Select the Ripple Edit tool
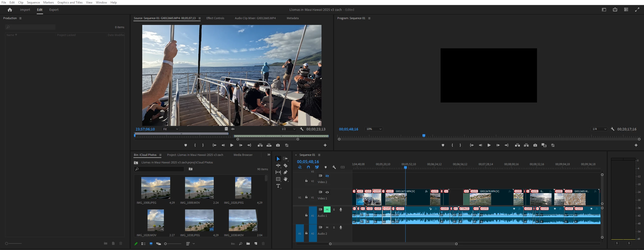The image size is (644, 250). (x=278, y=165)
